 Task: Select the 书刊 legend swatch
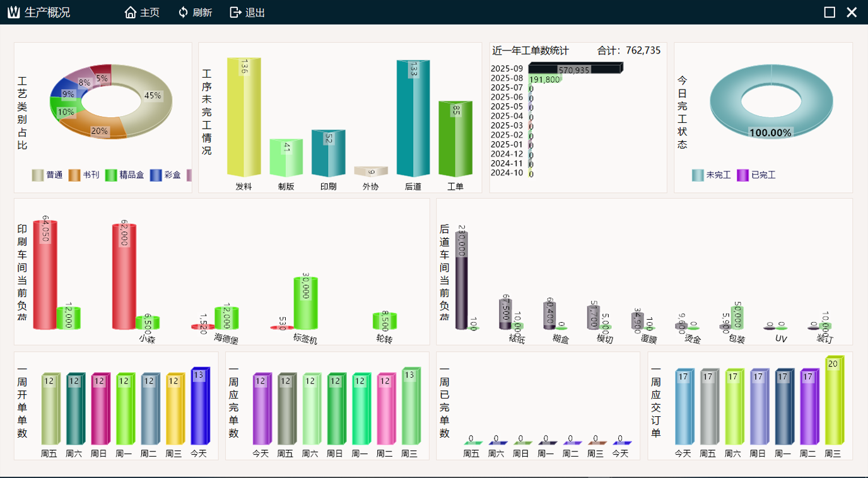point(74,175)
